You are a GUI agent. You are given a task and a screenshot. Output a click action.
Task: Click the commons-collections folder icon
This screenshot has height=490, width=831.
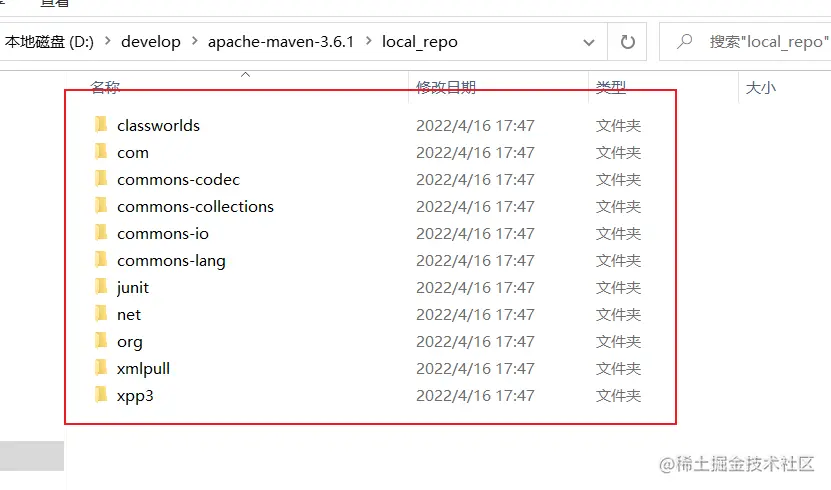[101, 206]
